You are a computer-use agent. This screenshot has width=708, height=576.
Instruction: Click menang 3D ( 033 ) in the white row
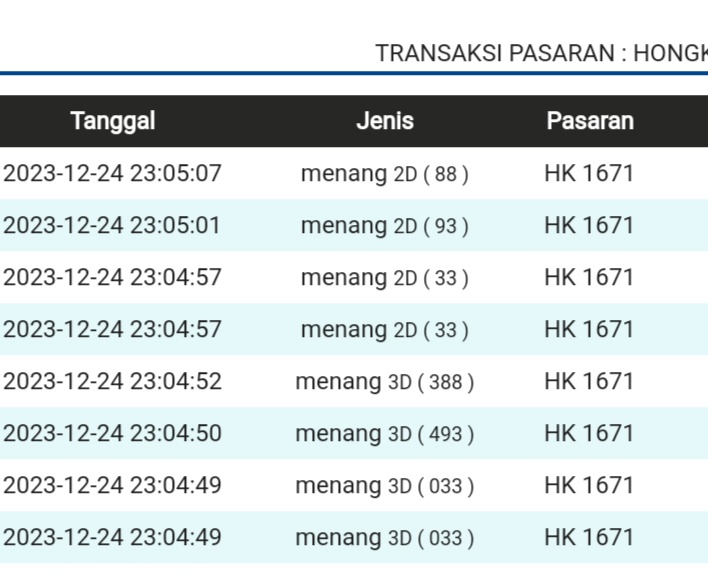coord(385,485)
